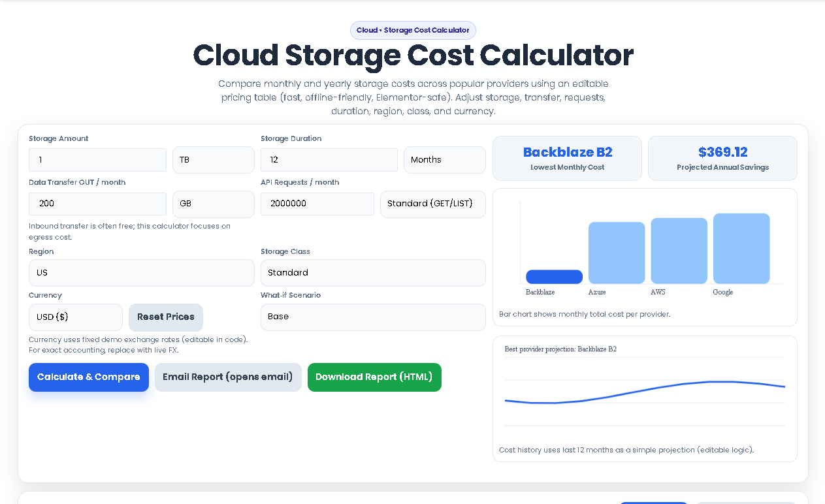Click the API Requests input showing 2000000
The width and height of the screenshot is (825, 504).
[317, 204]
